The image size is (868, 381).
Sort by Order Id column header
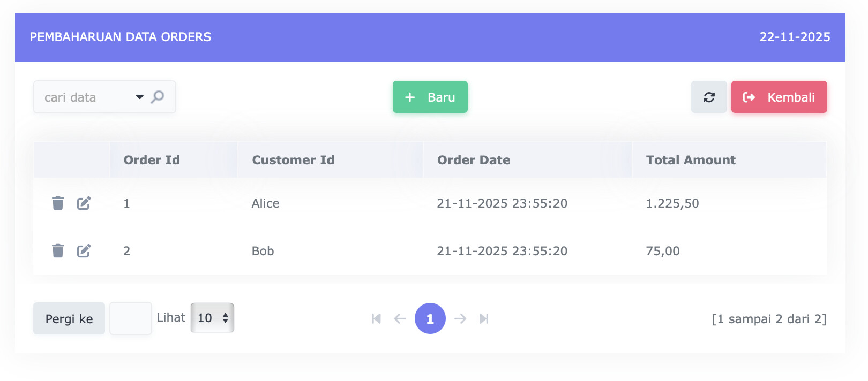click(x=152, y=160)
